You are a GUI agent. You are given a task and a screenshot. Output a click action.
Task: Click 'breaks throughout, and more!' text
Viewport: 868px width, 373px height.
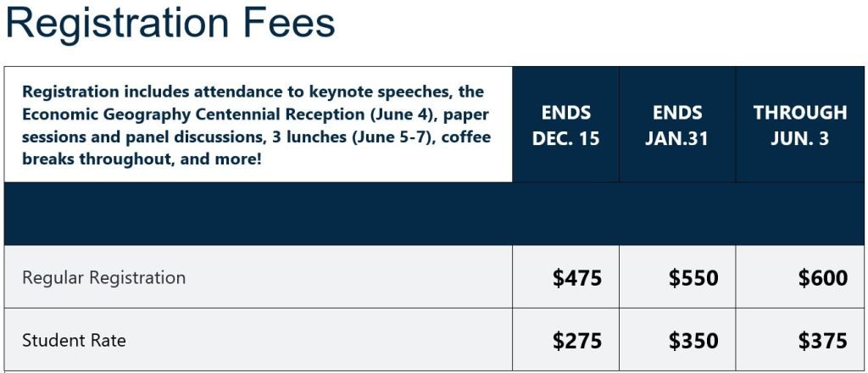[141, 158]
